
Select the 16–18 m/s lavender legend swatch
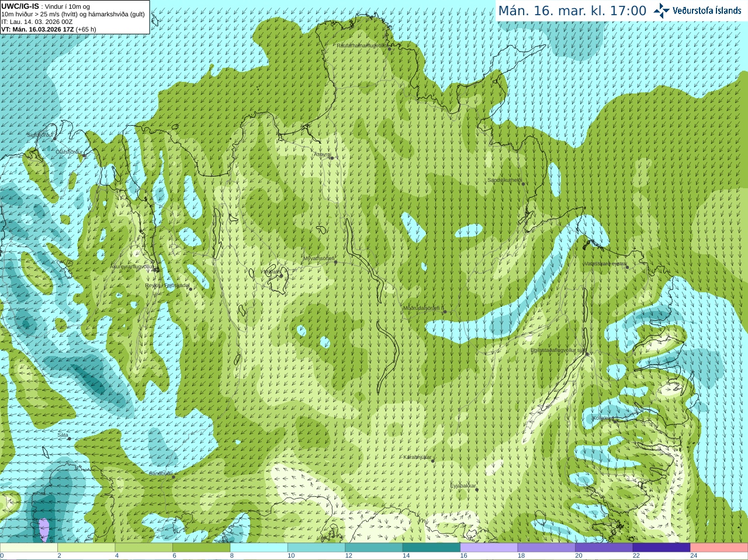(489, 548)
